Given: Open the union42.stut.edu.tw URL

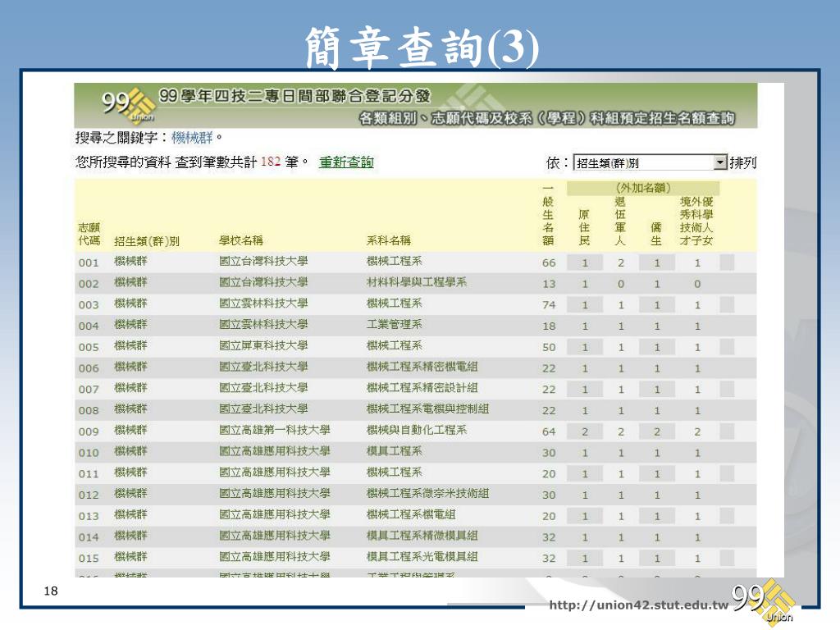Looking at the screenshot, I should (638, 605).
